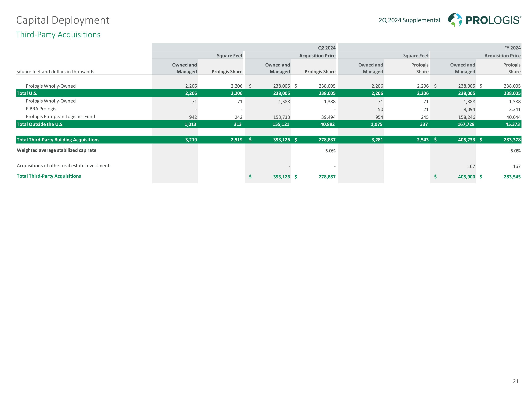Click the "Total Outside the U.S." label
532x399 pixels.
point(40,124)
